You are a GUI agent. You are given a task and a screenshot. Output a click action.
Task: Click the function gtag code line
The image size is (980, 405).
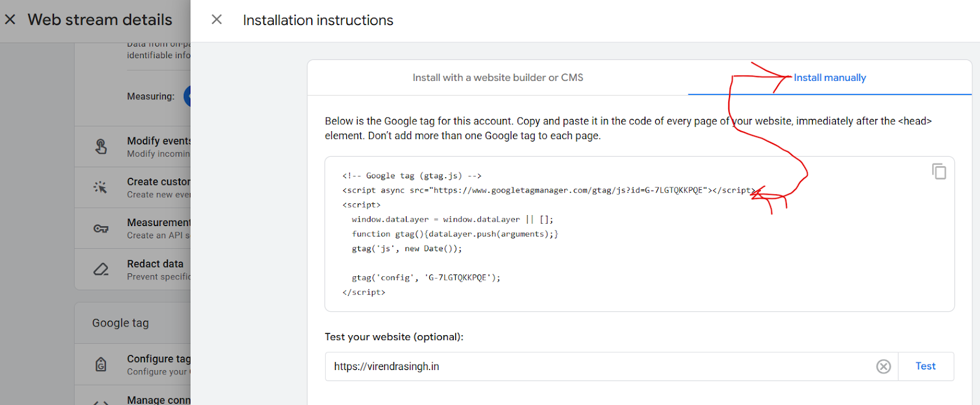tap(455, 234)
